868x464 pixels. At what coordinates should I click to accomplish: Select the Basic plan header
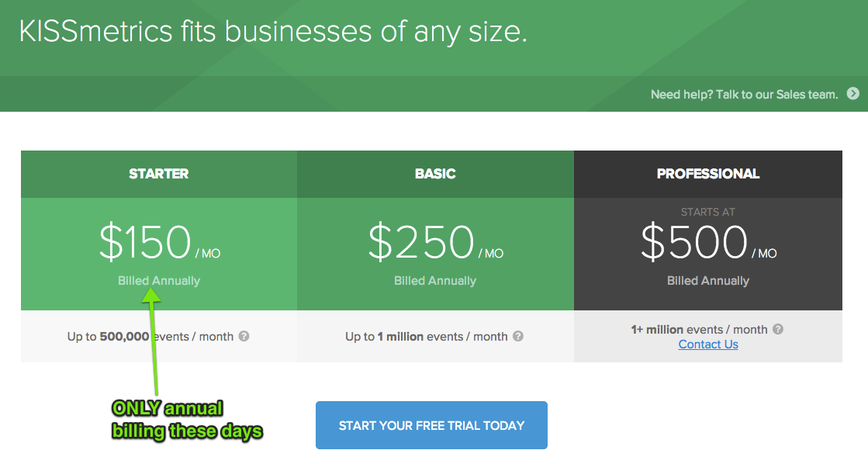tap(435, 174)
